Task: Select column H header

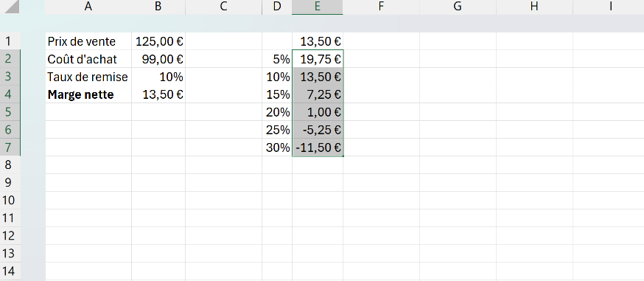Action: pyautogui.click(x=534, y=7)
